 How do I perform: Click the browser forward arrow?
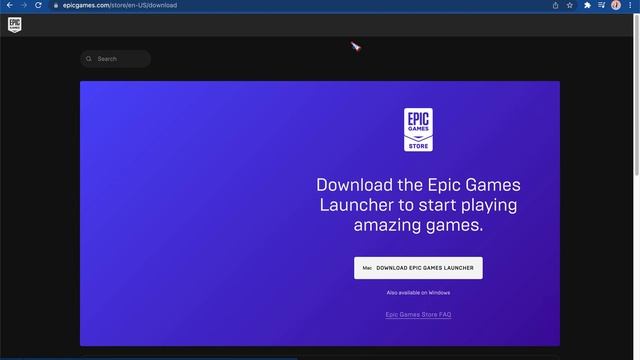point(24,5)
